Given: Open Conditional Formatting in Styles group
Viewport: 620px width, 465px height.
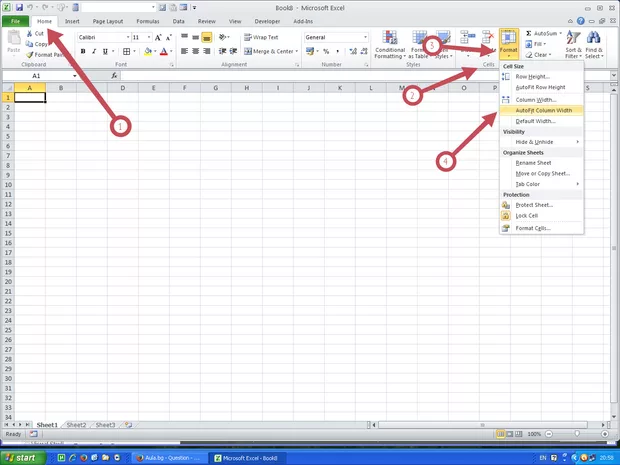Looking at the screenshot, I should [389, 45].
